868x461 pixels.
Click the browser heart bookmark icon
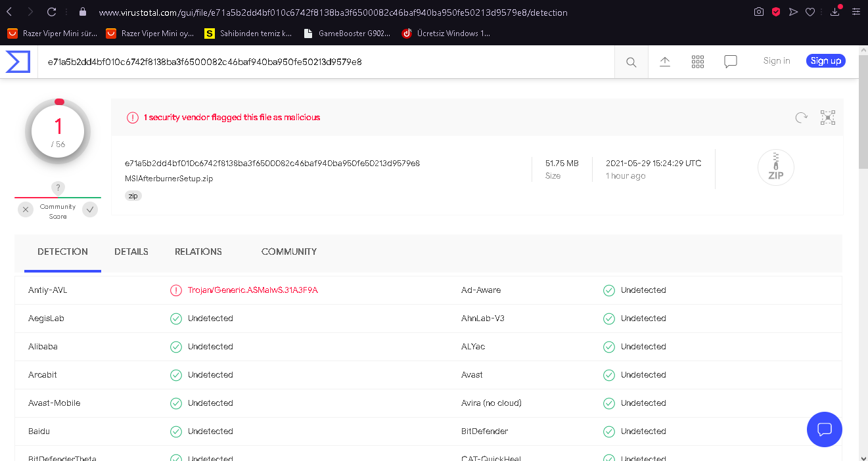click(810, 12)
